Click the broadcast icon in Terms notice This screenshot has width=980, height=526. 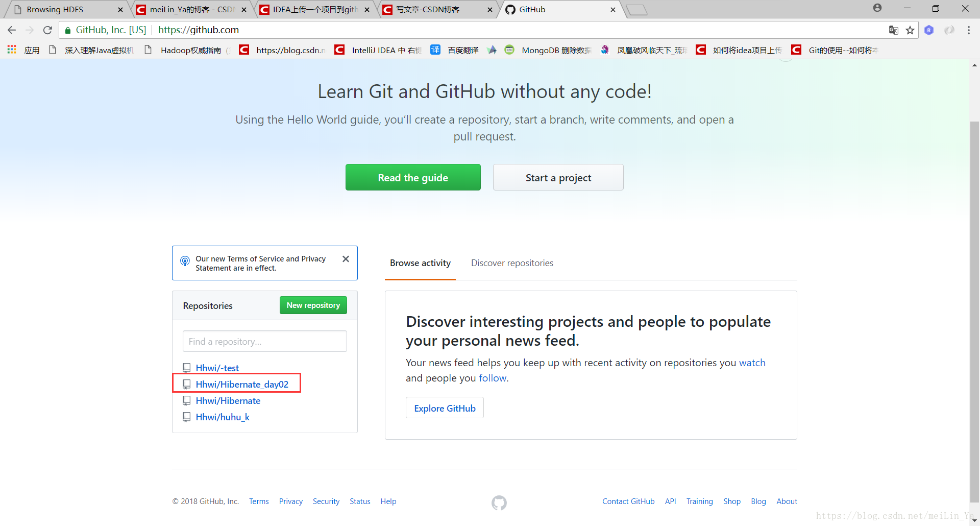pyautogui.click(x=185, y=261)
